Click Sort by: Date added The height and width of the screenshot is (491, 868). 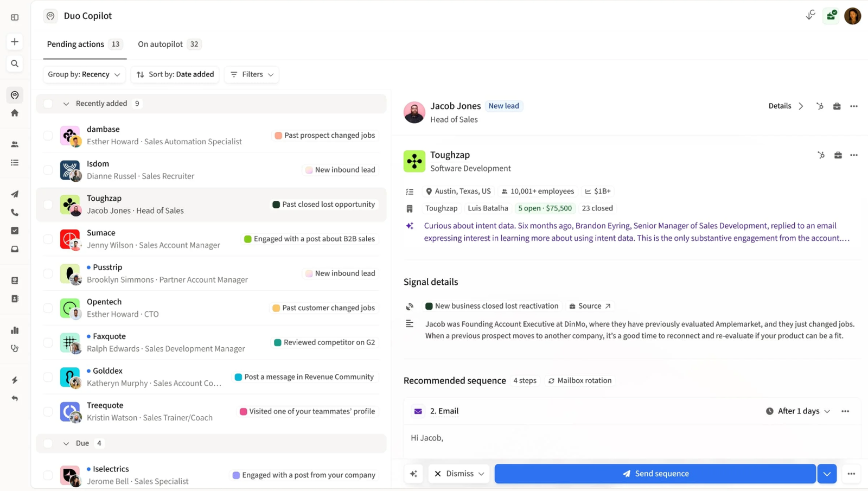[x=175, y=74]
